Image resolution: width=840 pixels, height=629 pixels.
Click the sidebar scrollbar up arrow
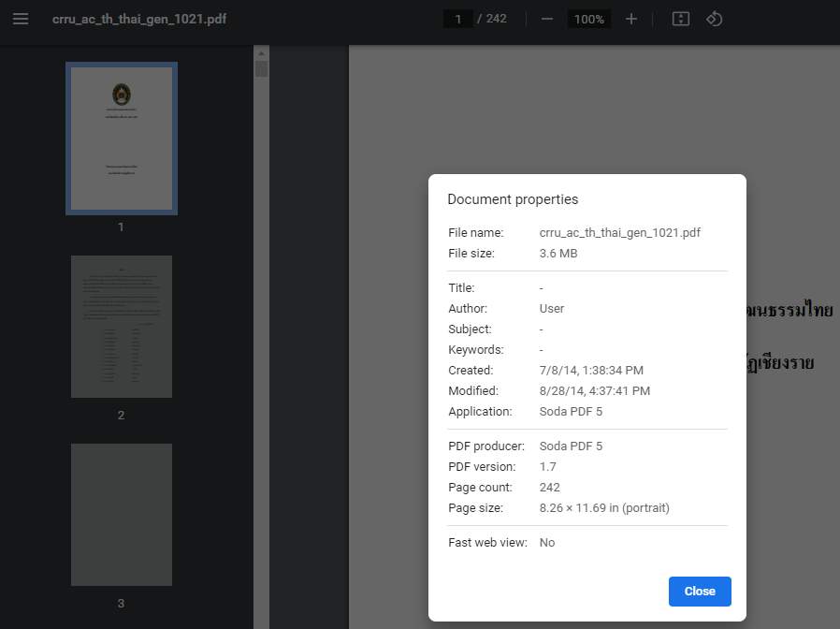click(261, 53)
